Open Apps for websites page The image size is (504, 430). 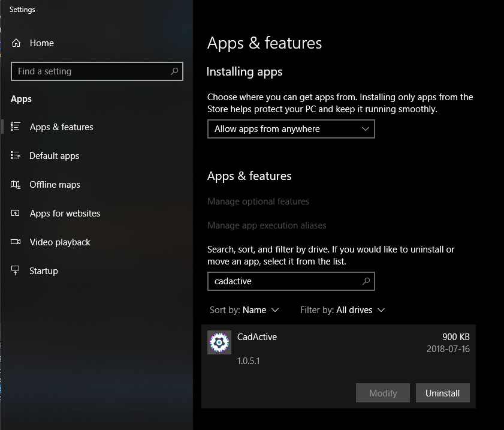(x=65, y=214)
